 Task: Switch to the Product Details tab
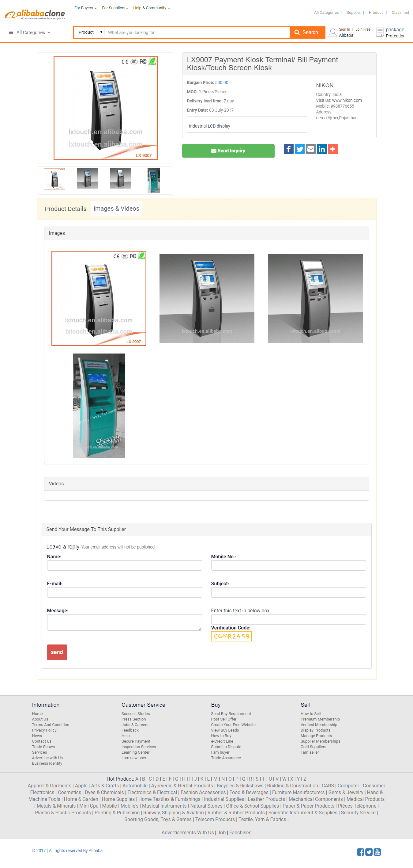pyautogui.click(x=66, y=208)
